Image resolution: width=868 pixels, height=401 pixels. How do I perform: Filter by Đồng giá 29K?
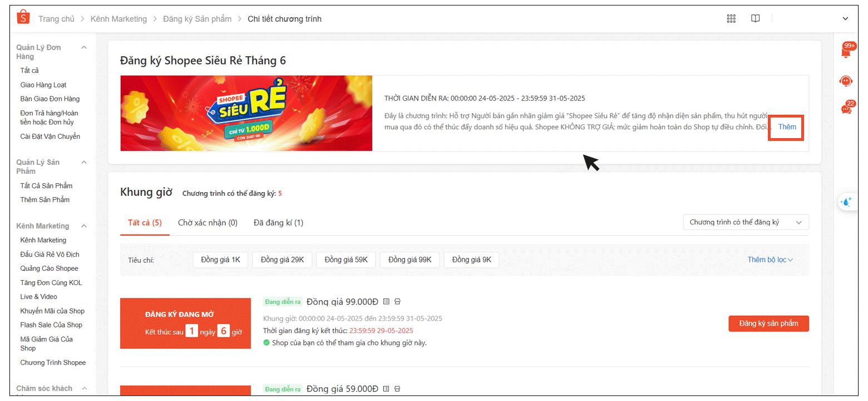point(282,260)
